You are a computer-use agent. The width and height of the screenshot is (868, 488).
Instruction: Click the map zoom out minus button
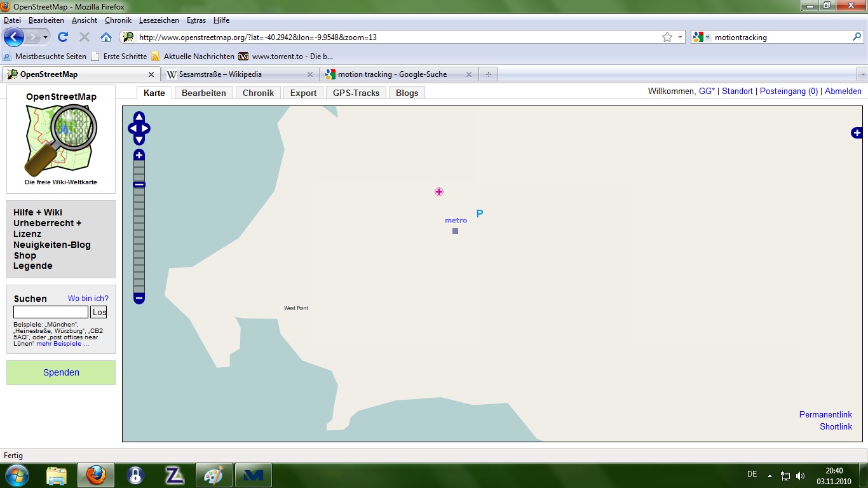coord(139,298)
